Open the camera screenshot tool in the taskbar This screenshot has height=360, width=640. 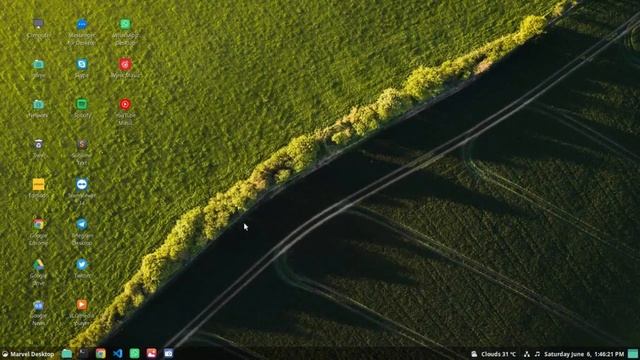pos(168,353)
